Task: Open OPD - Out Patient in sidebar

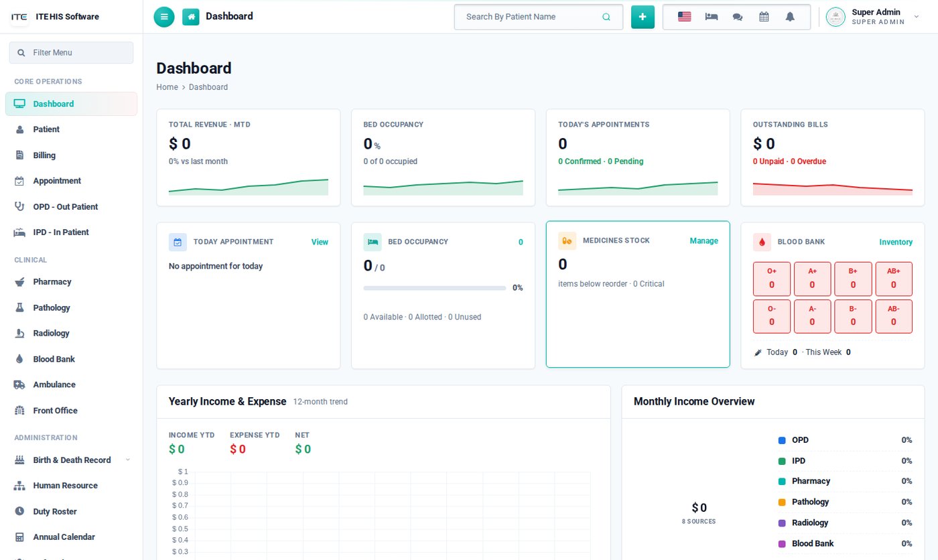Action: click(71, 207)
